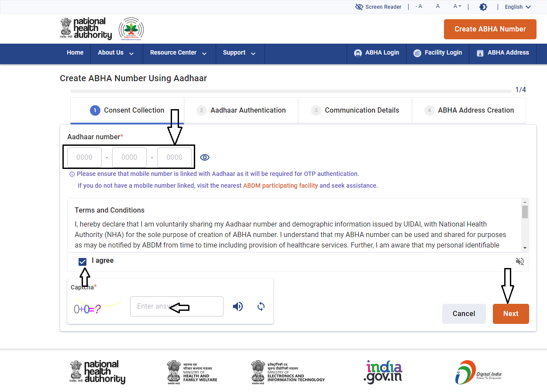Screen dimensions: 547x392
Task: Go to Home in navigation bar
Action: (x=75, y=53)
